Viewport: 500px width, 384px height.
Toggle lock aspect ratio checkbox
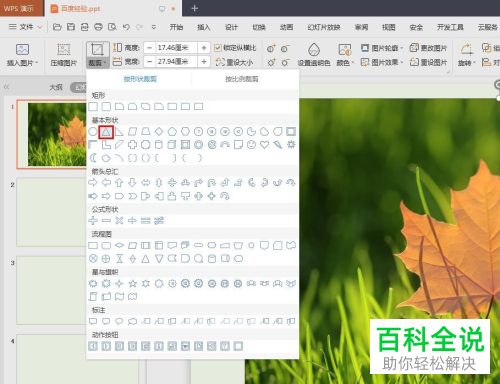tap(218, 48)
